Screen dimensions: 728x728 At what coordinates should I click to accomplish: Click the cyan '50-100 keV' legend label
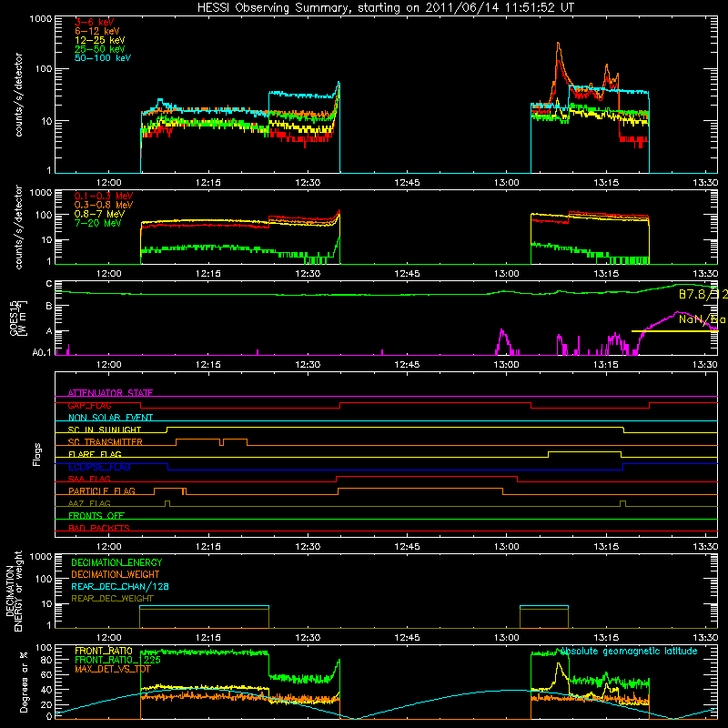pyautogui.click(x=103, y=58)
